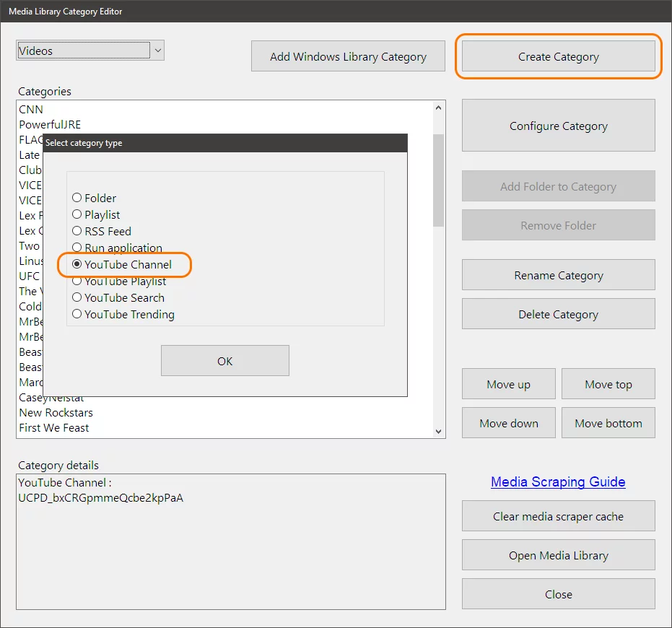Open Configure Category
The height and width of the screenshot is (628, 672).
[559, 126]
